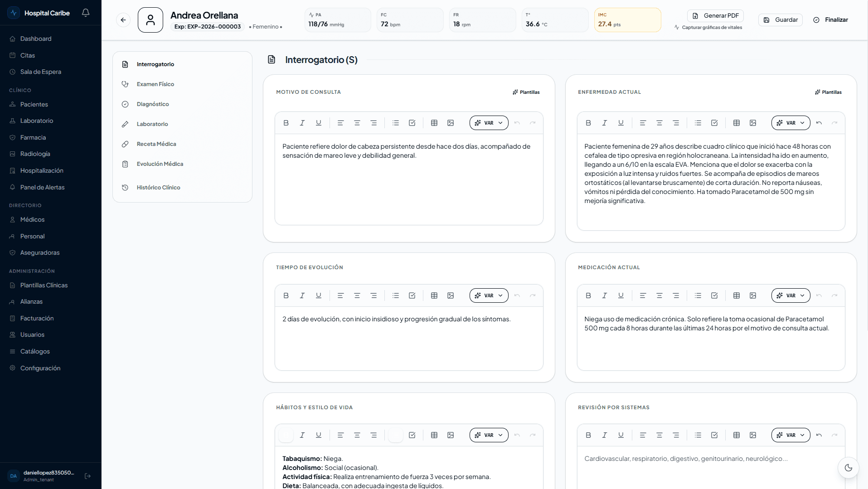Finalize consultation with Finalizar
868x489 pixels.
[831, 20]
